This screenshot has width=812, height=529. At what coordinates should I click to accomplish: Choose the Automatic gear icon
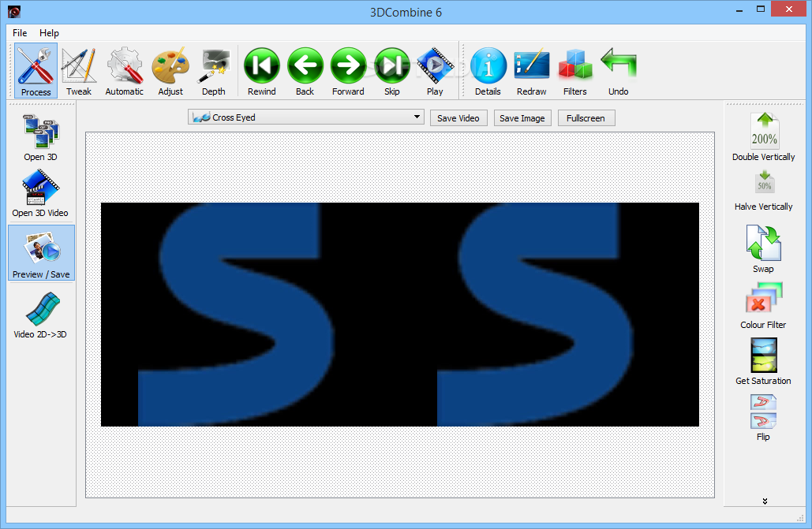(125, 71)
